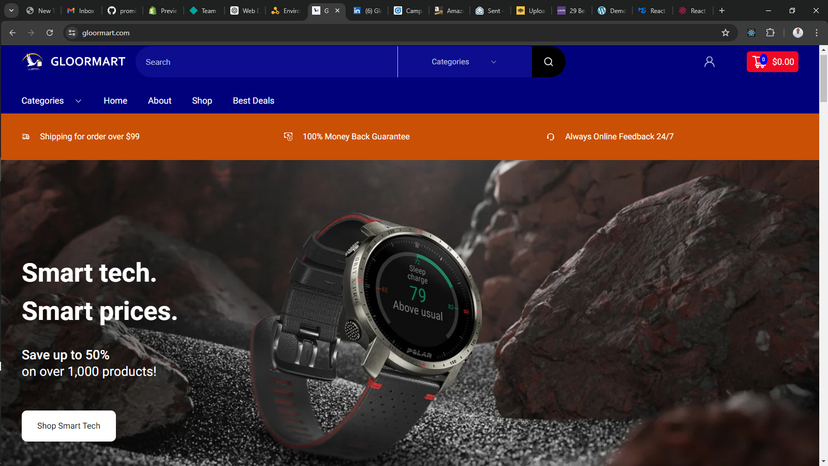Reload the page
This screenshot has width=828, height=466.
click(x=50, y=33)
